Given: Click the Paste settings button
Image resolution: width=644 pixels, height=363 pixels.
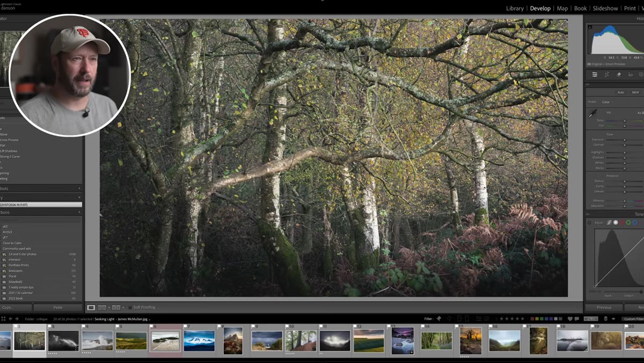Looking at the screenshot, I should (x=58, y=308).
